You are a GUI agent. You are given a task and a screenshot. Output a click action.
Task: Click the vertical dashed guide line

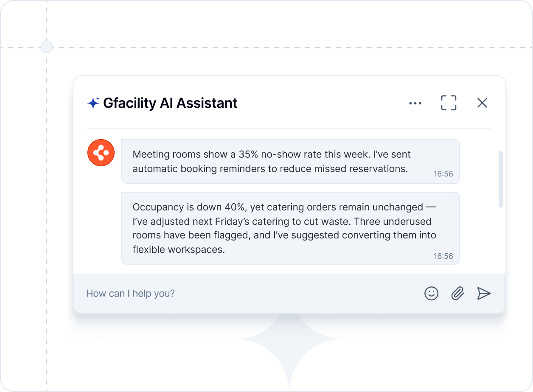point(46,212)
